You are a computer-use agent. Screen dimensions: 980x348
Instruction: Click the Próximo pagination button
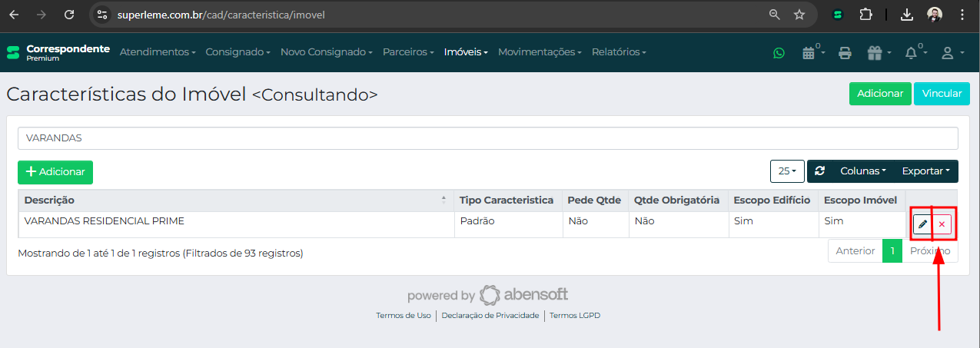coord(930,251)
